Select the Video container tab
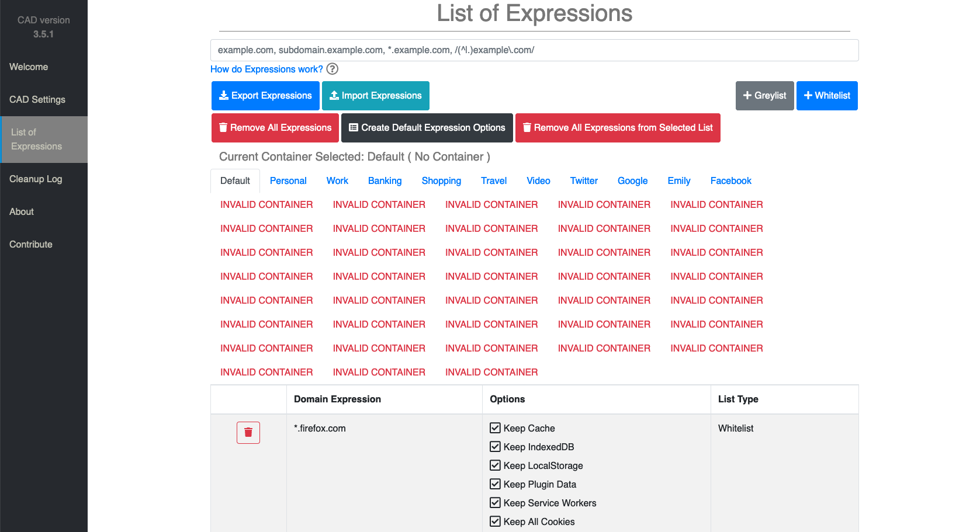The height and width of the screenshot is (532, 980). pos(538,181)
